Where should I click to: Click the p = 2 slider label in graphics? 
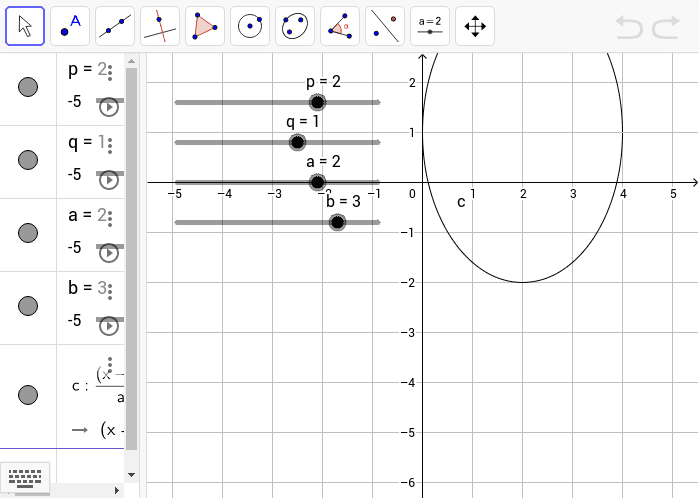tap(323, 82)
